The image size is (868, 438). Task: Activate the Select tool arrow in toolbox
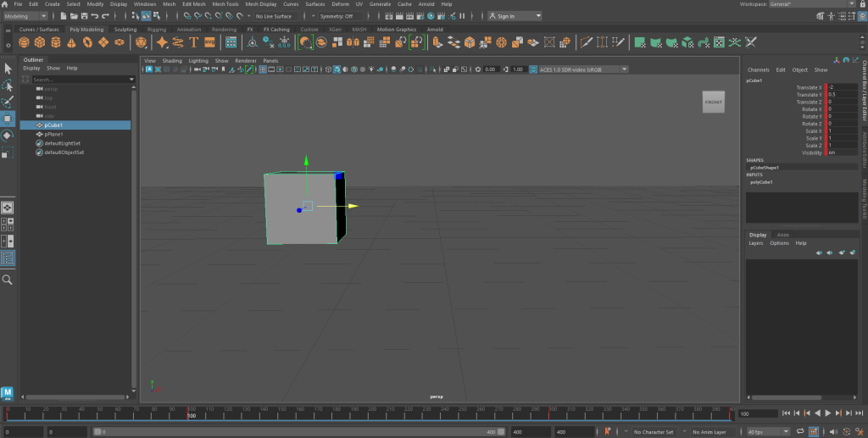click(8, 69)
